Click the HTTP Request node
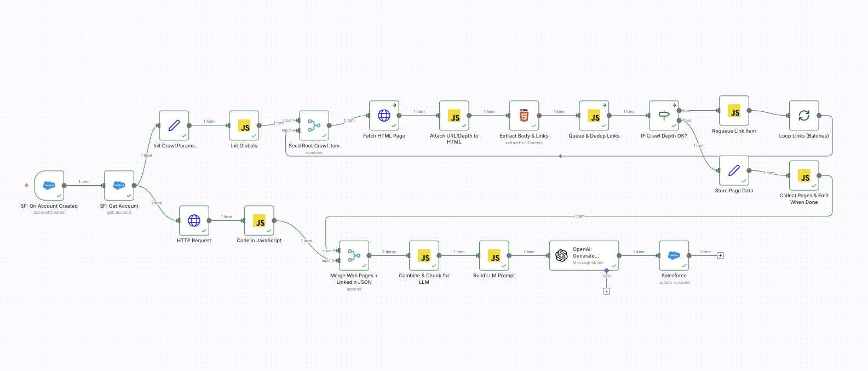 (194, 220)
